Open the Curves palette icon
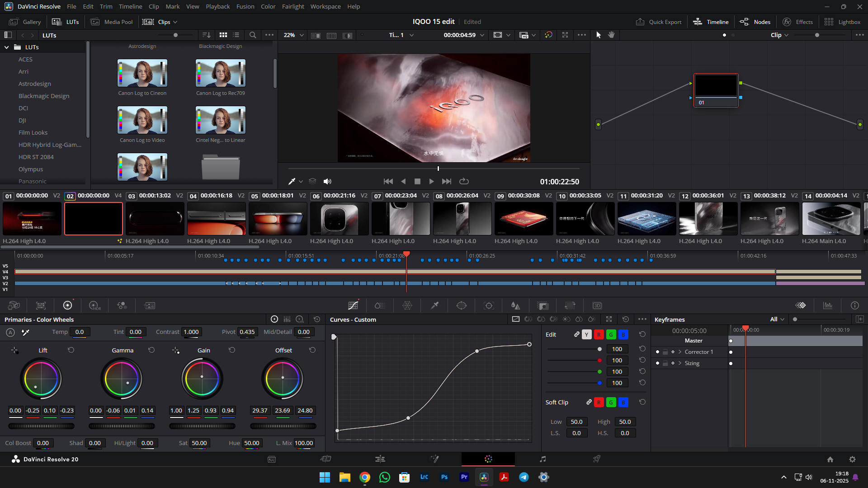 353,306
